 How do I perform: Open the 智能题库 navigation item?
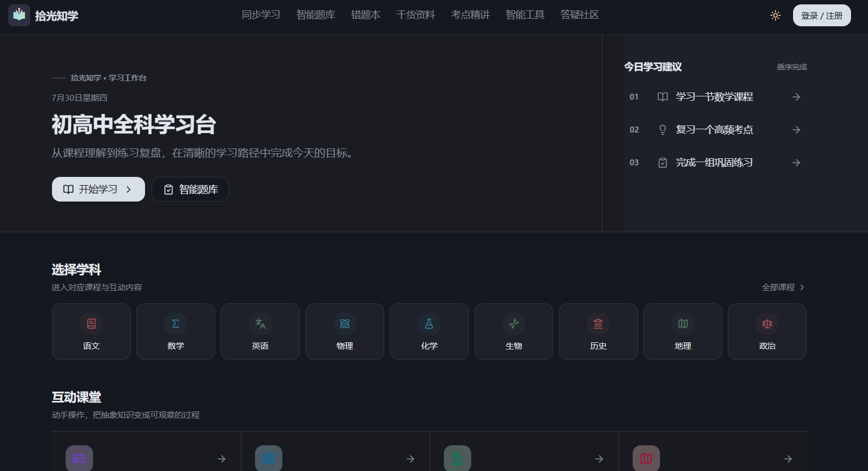point(316,15)
